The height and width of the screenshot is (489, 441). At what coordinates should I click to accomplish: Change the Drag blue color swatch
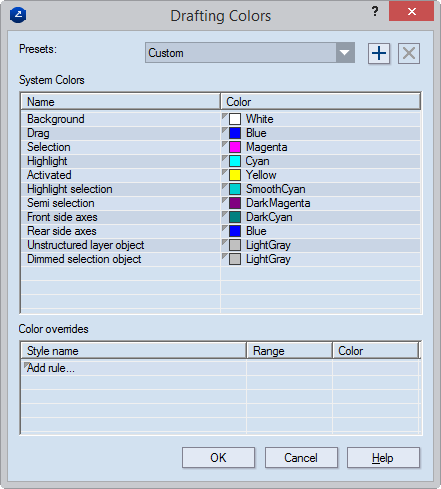pos(235,133)
